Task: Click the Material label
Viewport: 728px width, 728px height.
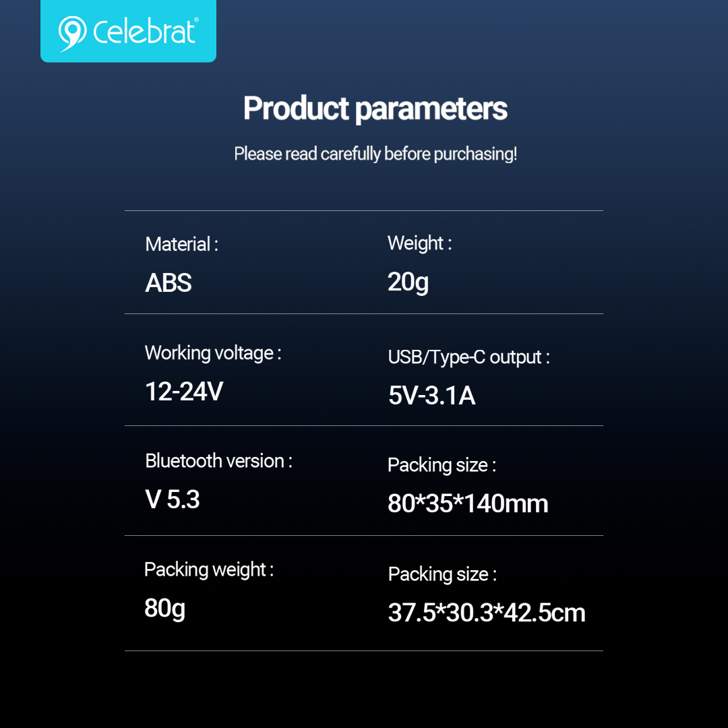Action: click(181, 244)
